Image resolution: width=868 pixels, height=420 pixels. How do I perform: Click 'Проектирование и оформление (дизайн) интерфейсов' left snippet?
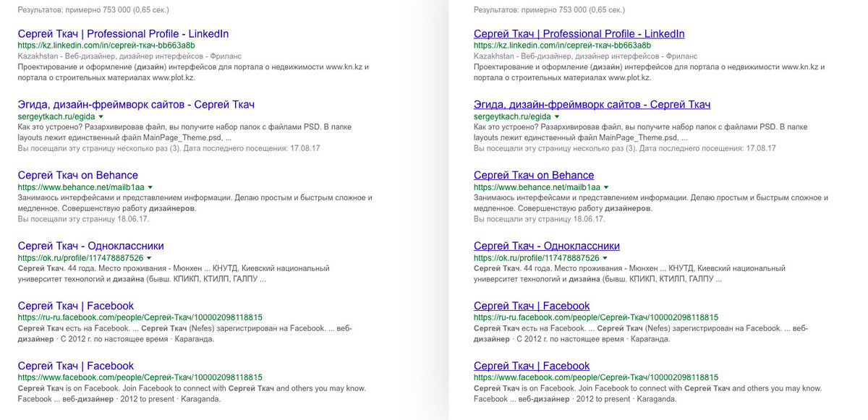pos(193,72)
